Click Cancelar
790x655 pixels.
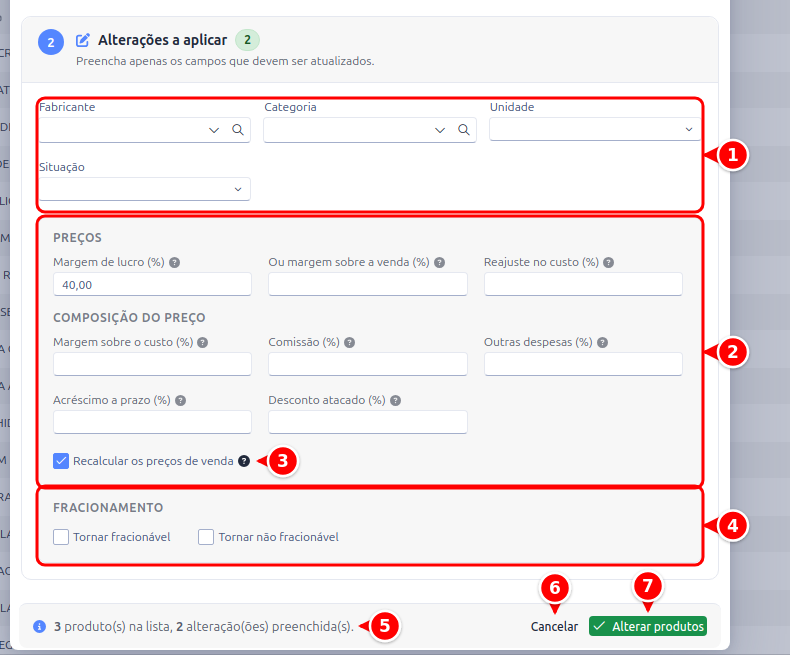[554, 626]
